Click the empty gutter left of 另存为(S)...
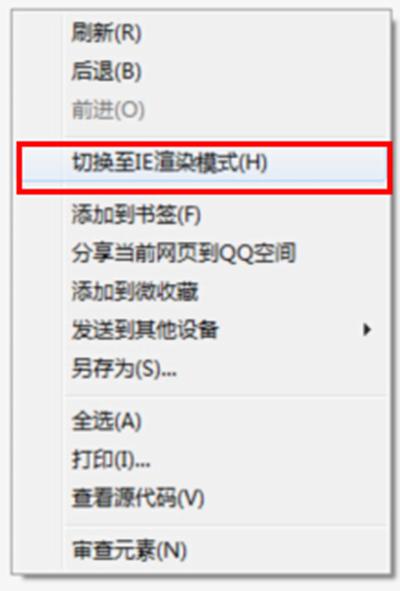The height and width of the screenshot is (591, 400). coord(38,368)
